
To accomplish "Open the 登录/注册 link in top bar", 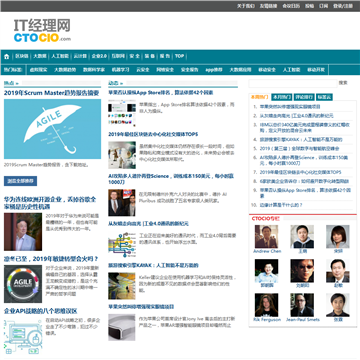I will (x=343, y=6).
